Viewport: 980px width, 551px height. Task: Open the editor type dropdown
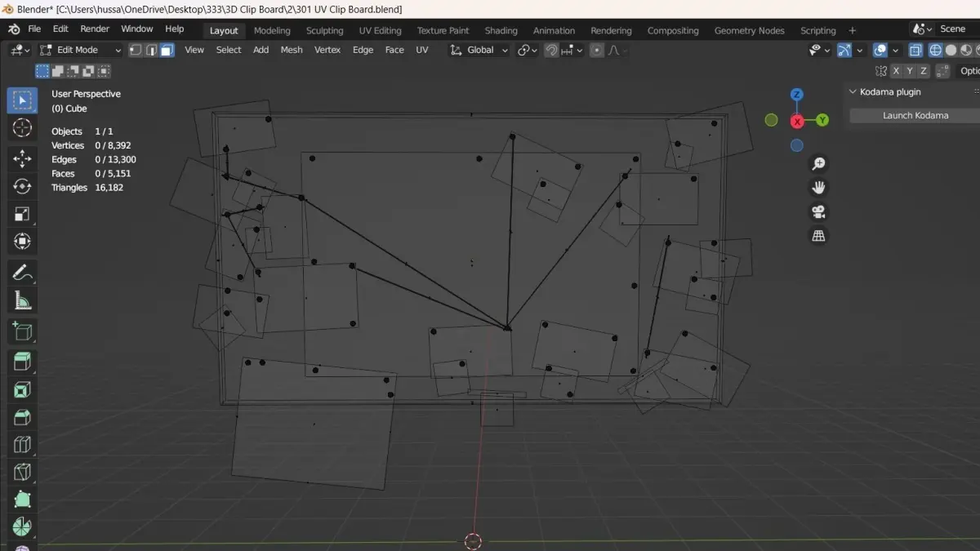click(x=20, y=50)
